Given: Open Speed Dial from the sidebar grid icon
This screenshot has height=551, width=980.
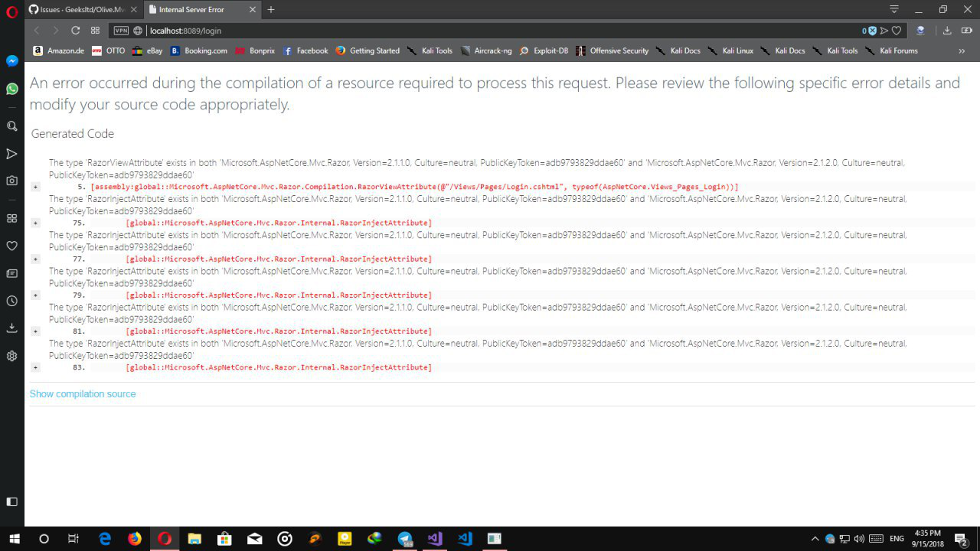Looking at the screenshot, I should (12, 218).
